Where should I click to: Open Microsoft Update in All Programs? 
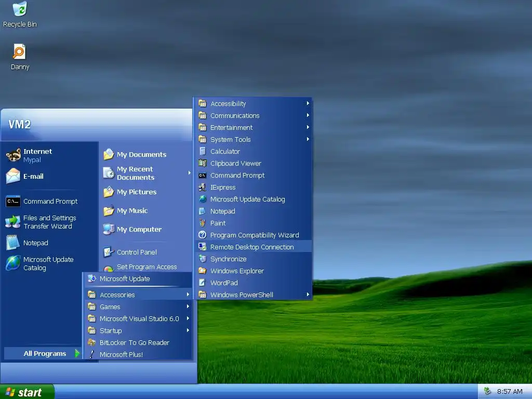(x=138, y=279)
